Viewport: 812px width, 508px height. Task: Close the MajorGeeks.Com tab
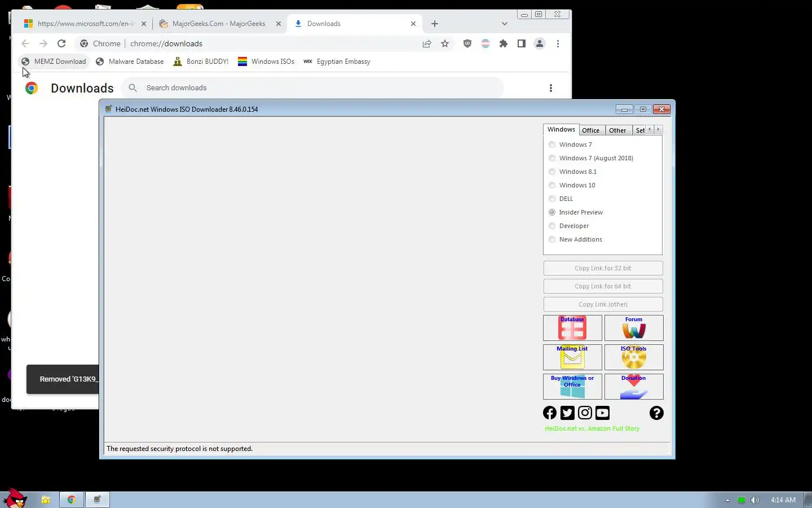click(x=278, y=24)
